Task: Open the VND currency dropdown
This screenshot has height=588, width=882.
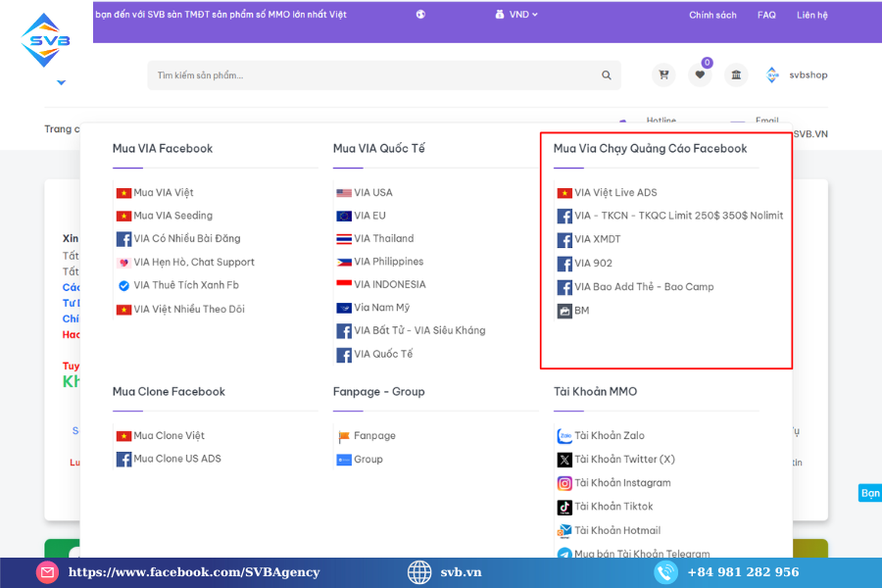Action: 516,15
